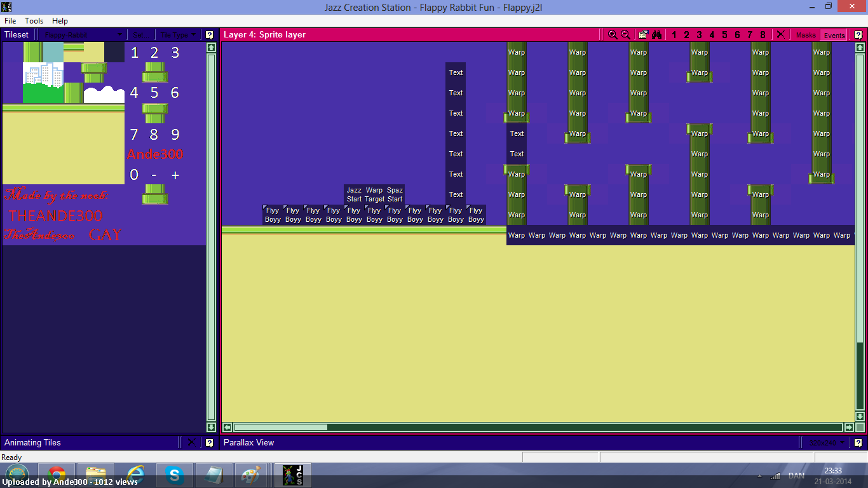Click the binoculars find icon
Image resolution: width=868 pixels, height=488 pixels.
(x=657, y=35)
